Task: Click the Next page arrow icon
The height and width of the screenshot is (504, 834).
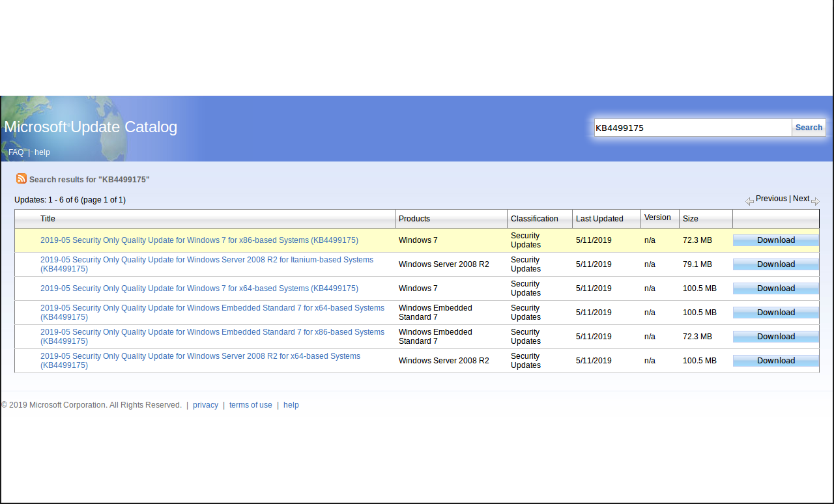Action: (815, 201)
